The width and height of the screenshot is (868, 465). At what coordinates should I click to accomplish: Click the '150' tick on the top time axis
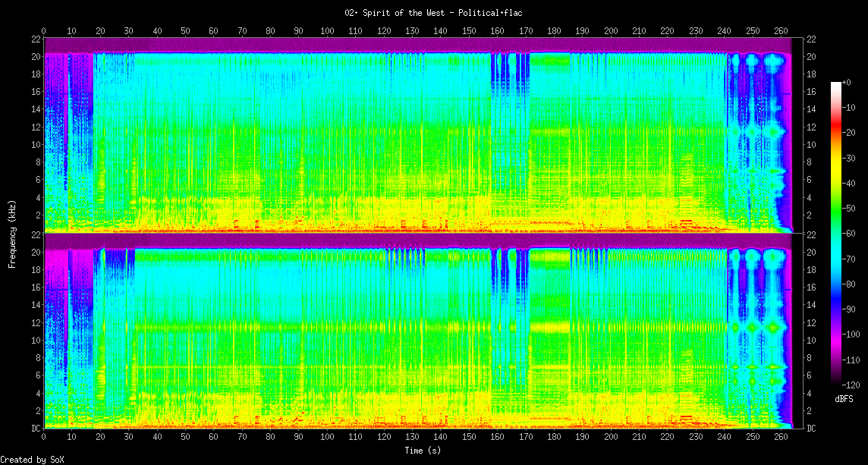pos(469,30)
